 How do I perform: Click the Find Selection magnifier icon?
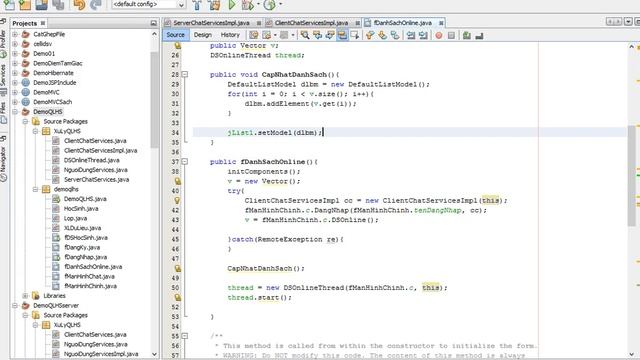tap(304, 36)
